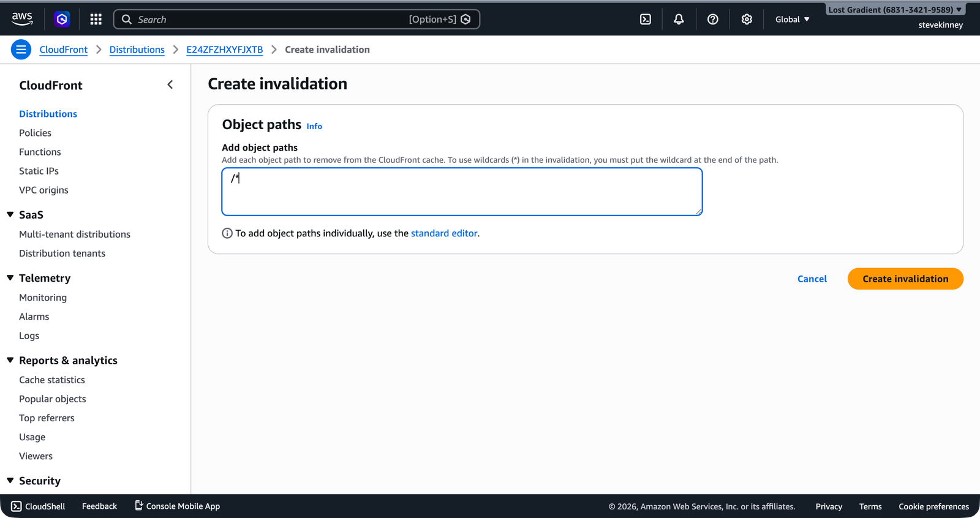This screenshot has width=980, height=518.
Task: Click the CloudShell icon in footer
Action: point(17,506)
